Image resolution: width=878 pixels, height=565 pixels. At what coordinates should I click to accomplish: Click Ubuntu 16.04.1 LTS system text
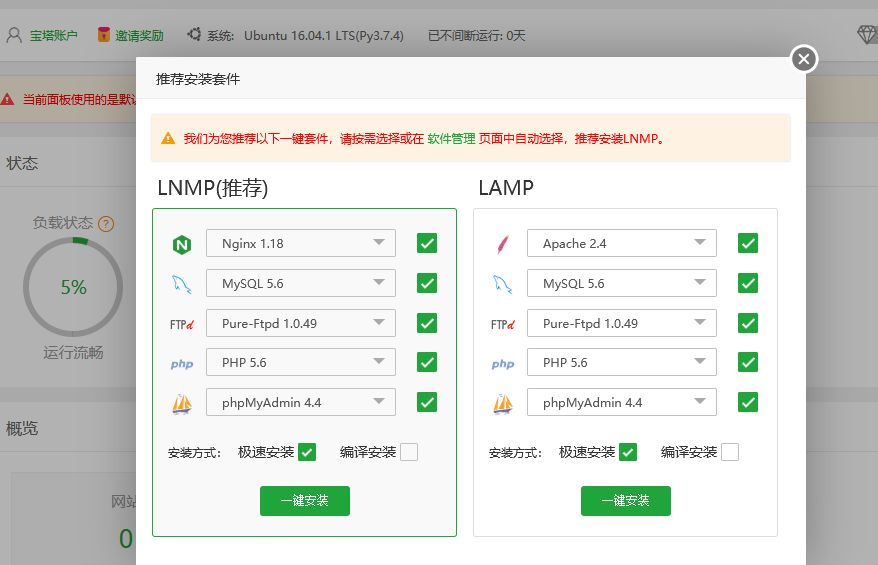[324, 36]
